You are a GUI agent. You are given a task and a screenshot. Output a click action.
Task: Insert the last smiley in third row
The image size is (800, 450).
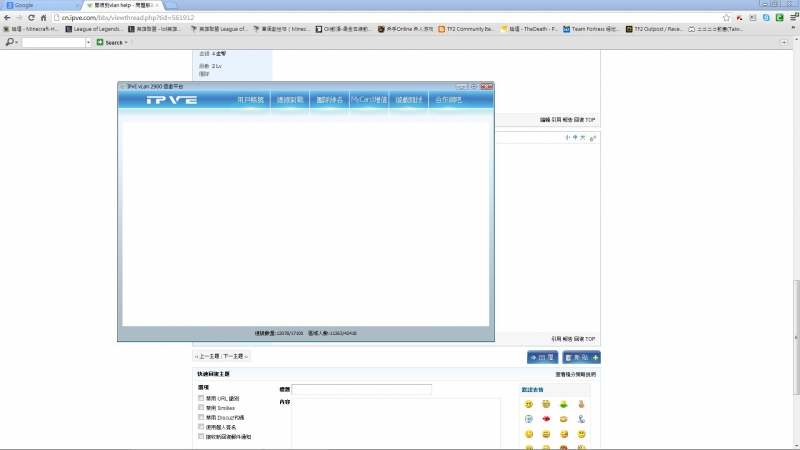pyautogui.click(x=581, y=434)
